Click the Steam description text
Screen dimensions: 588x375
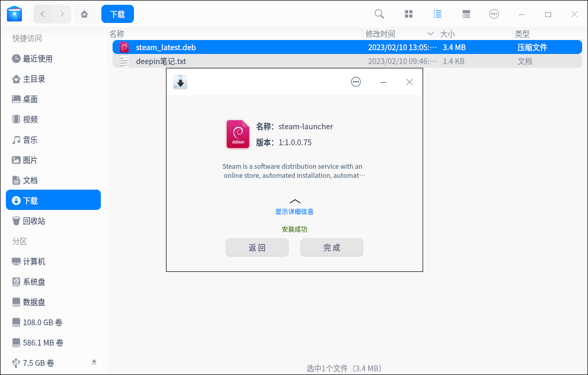[x=293, y=171]
